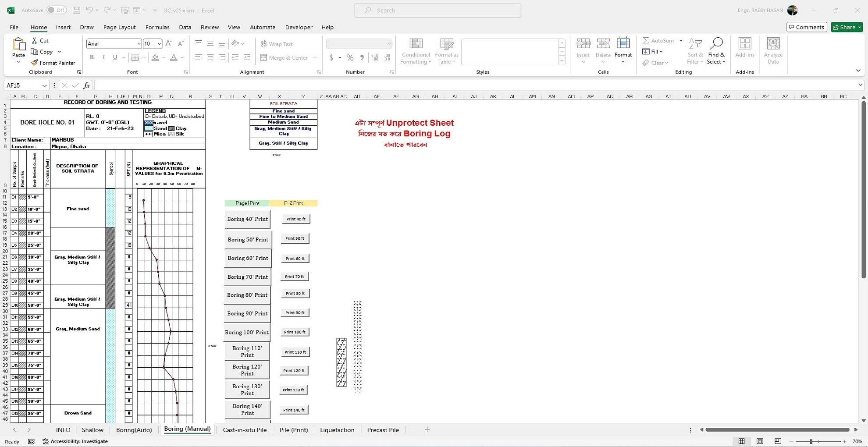This screenshot has height=447, width=868.
Task: Click the Merge & Center icon
Action: 263,57
